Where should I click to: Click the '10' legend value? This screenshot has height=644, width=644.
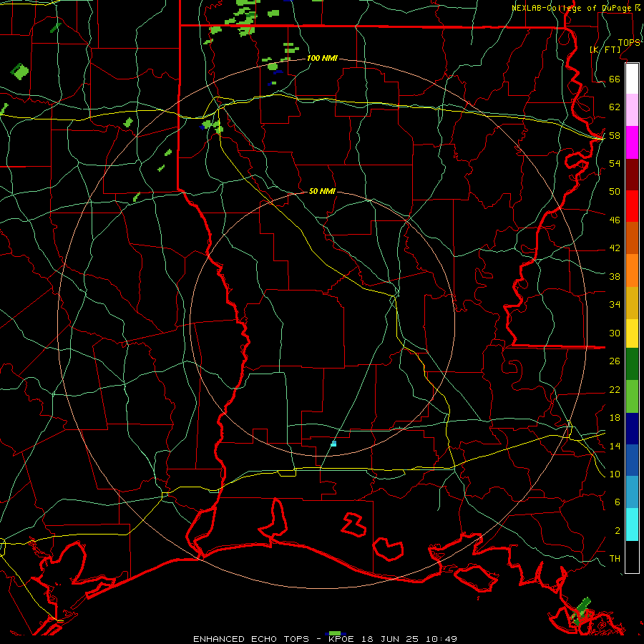pos(615,474)
